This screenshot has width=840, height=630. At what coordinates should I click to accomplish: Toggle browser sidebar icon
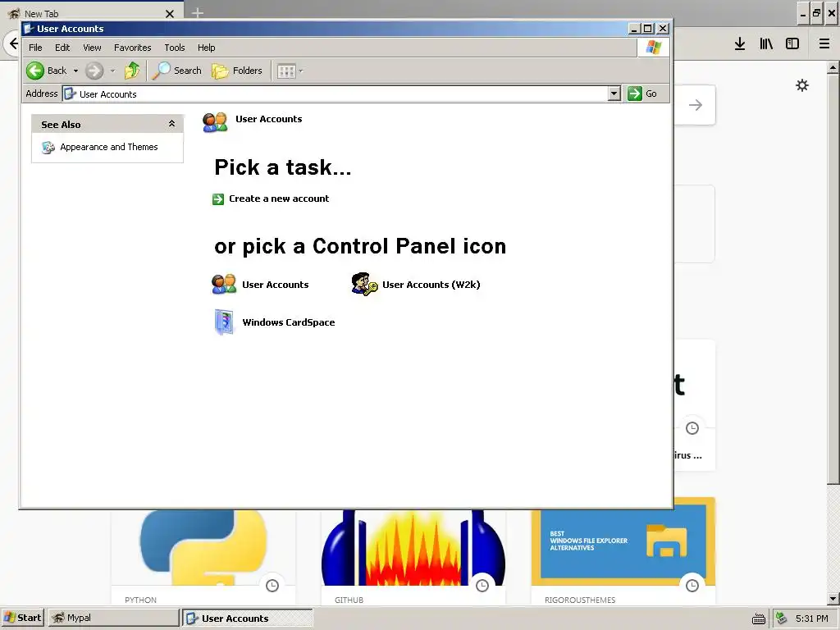(792, 44)
